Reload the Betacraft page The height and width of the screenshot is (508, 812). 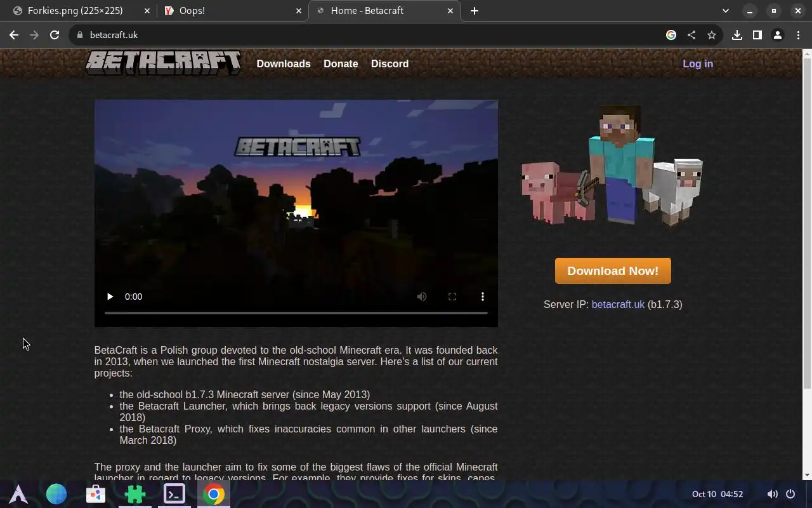click(55, 35)
